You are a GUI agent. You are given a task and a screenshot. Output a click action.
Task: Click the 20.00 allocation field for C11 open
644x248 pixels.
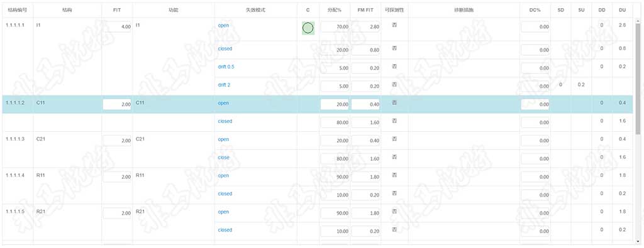coord(335,104)
